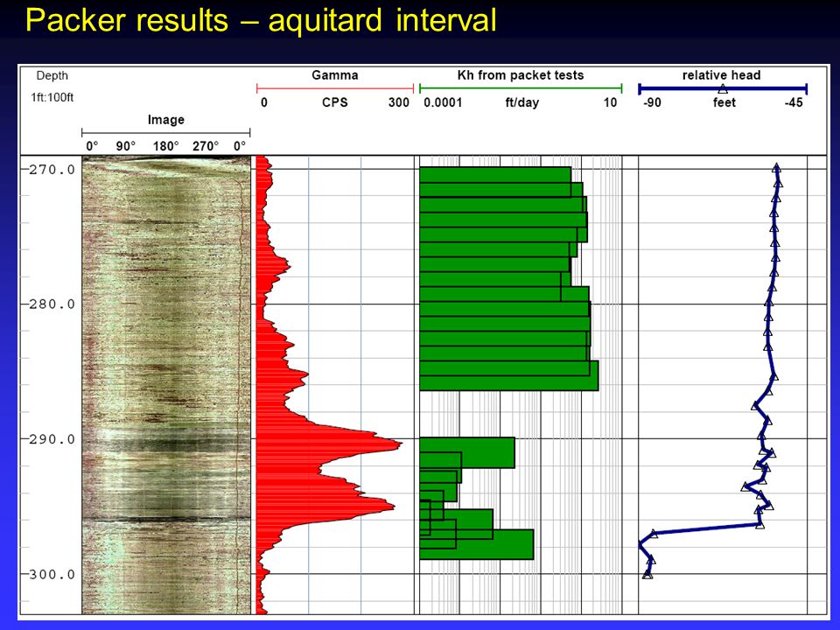Click the widest green Kh bar near 285 ft

[x=509, y=375]
